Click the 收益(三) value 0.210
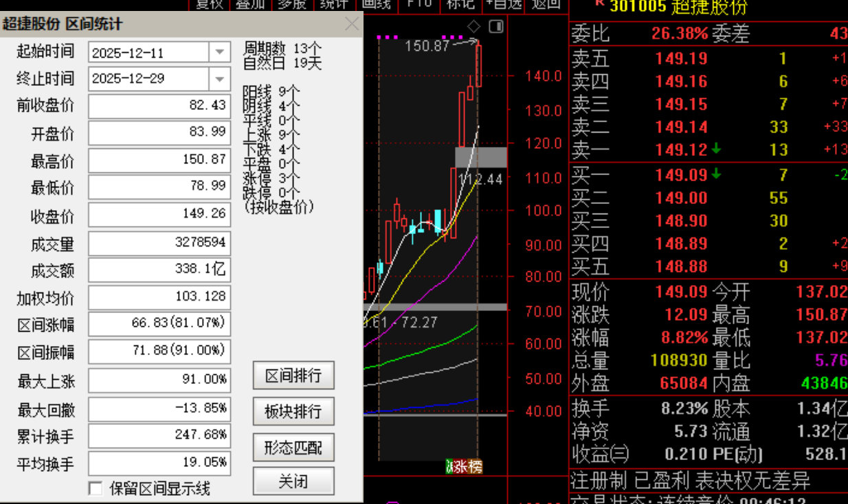Image resolution: width=848 pixels, height=504 pixels. 687,454
